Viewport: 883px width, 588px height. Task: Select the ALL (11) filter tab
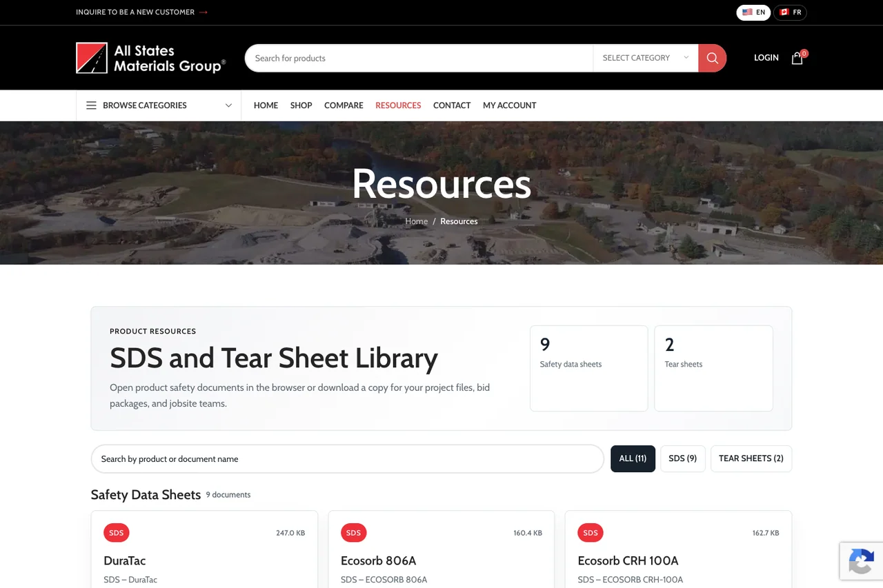tap(633, 458)
